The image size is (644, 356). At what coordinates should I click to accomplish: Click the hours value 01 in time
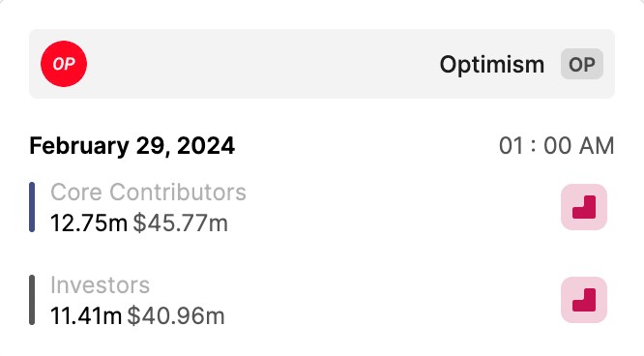tap(512, 146)
